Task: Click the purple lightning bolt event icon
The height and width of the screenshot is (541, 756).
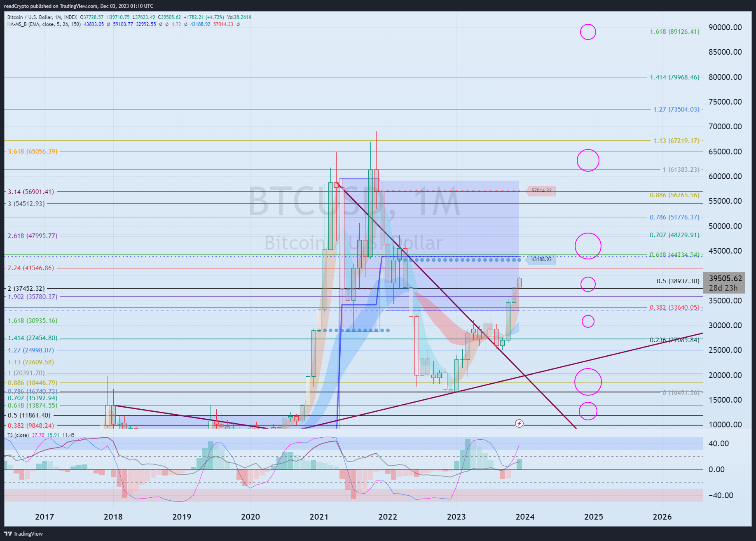Action: click(x=519, y=423)
